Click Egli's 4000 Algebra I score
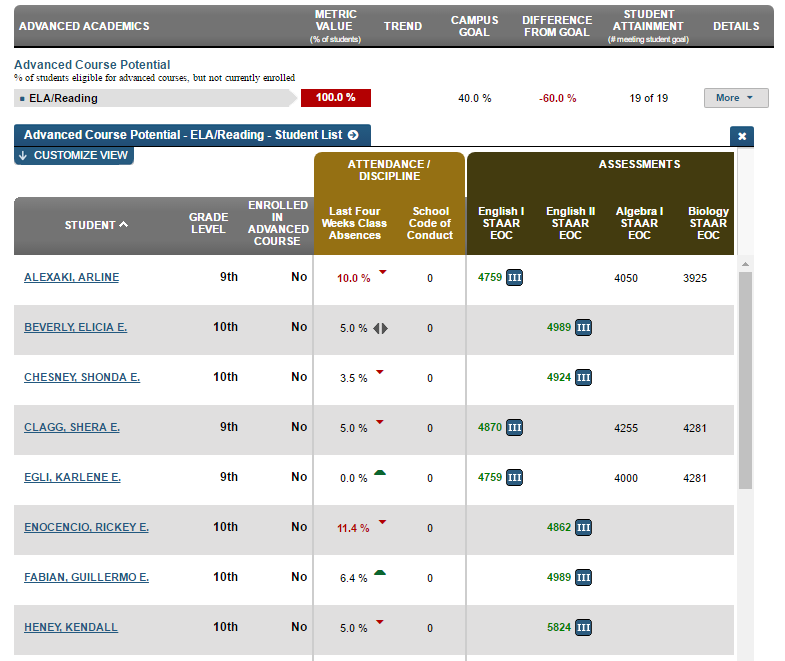The height and width of the screenshot is (661, 785). [x=626, y=479]
